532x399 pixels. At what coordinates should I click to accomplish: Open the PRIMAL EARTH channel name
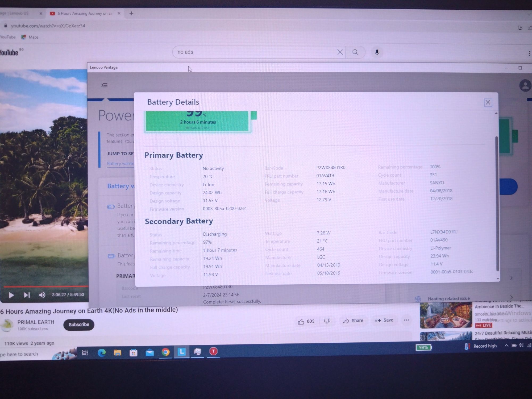[36, 322]
